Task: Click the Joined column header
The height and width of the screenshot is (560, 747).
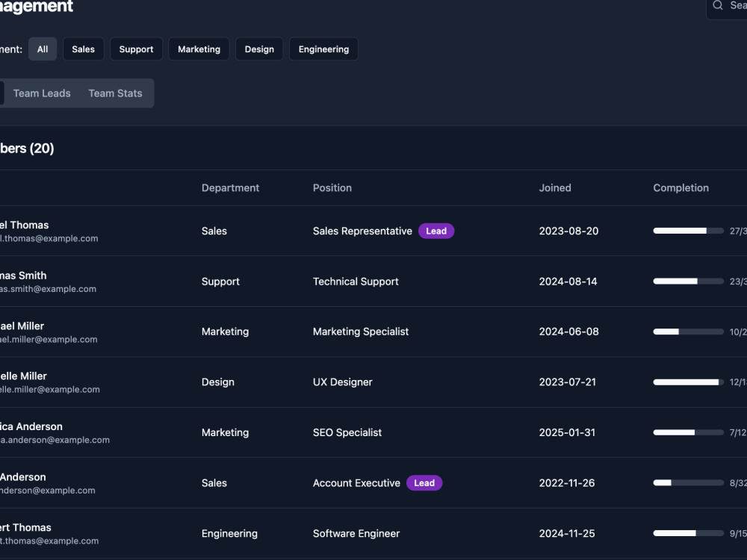Action: [x=555, y=187]
